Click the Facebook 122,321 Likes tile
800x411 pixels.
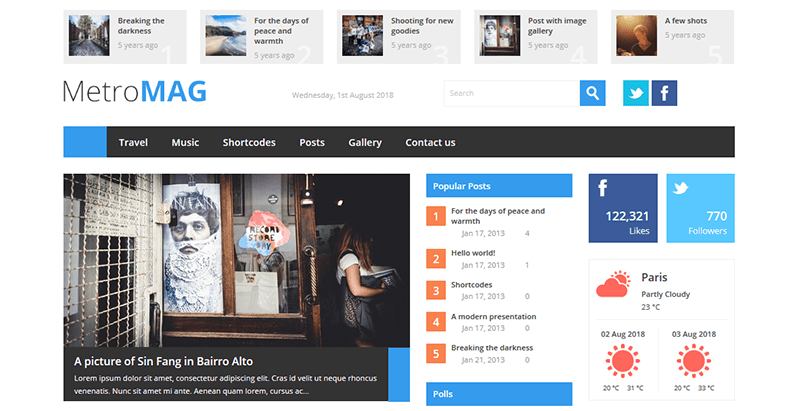(x=623, y=208)
